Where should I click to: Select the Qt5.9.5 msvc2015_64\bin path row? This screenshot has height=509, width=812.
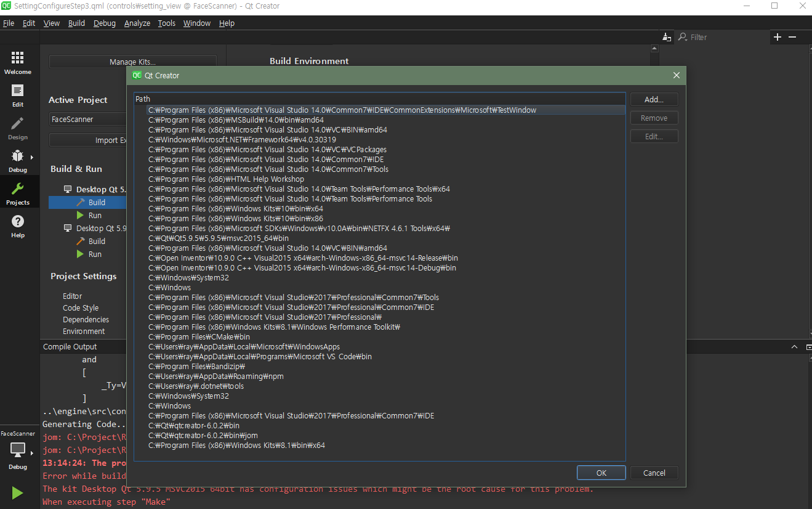click(x=380, y=238)
